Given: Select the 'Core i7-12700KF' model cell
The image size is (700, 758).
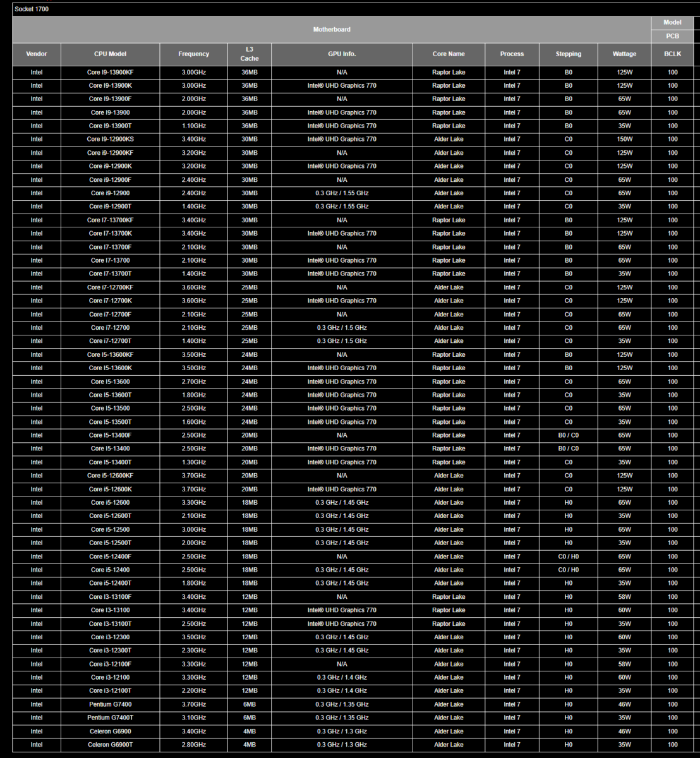Looking at the screenshot, I should 111,287.
